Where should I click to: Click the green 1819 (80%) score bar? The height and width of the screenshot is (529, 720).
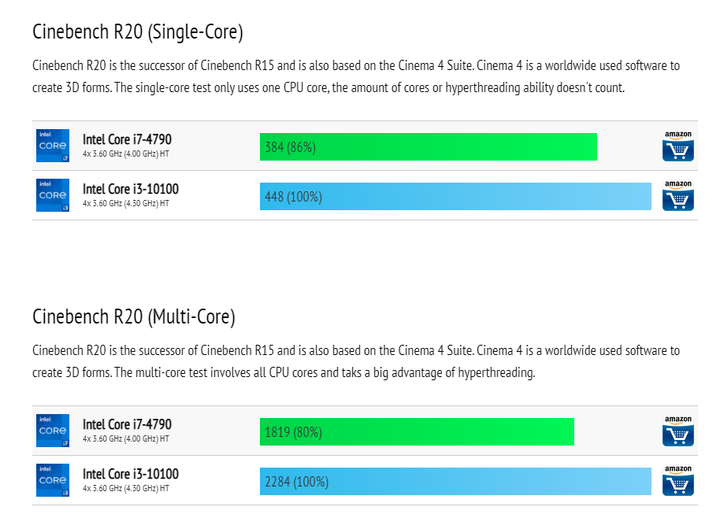pos(417,432)
